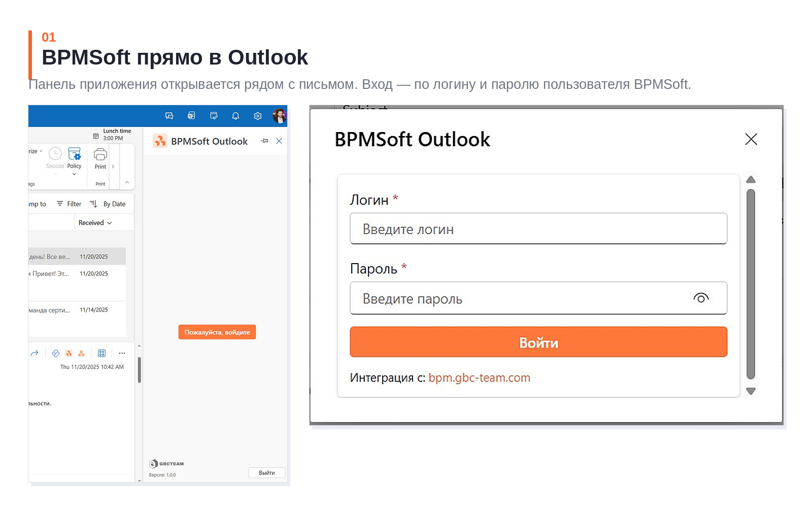
Task: Forward the email with the arrow icon
Action: (x=35, y=353)
